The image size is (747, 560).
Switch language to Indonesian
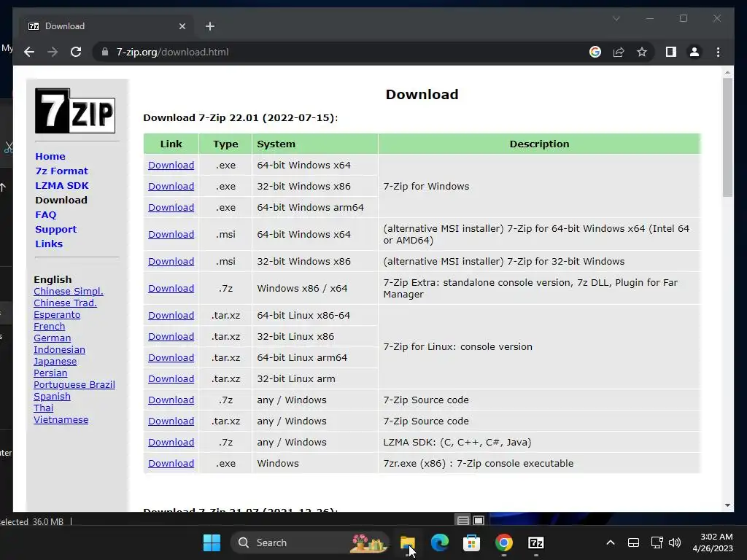[x=59, y=349]
